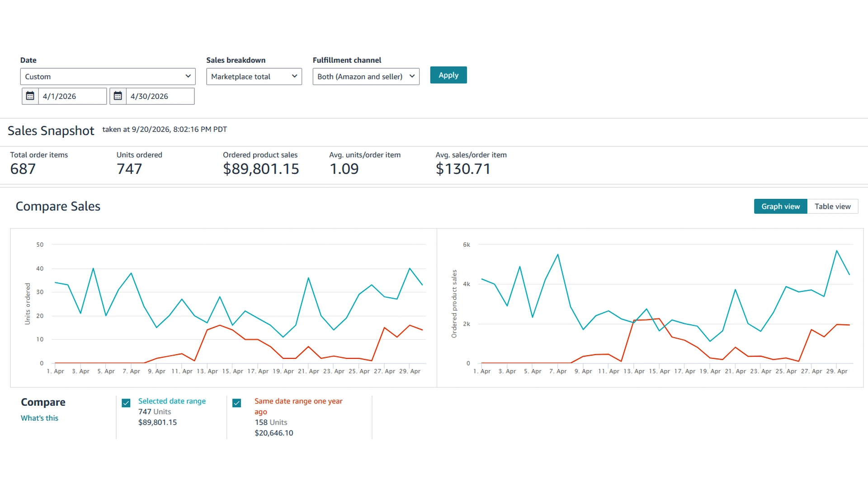Open the start date calendar icon
Screen dimensions: 868x488
30,96
